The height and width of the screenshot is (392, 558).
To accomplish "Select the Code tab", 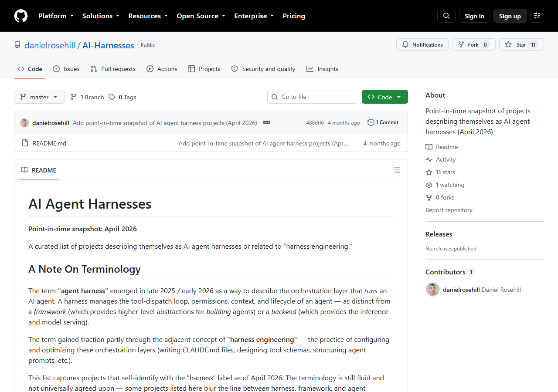I will [x=30, y=69].
